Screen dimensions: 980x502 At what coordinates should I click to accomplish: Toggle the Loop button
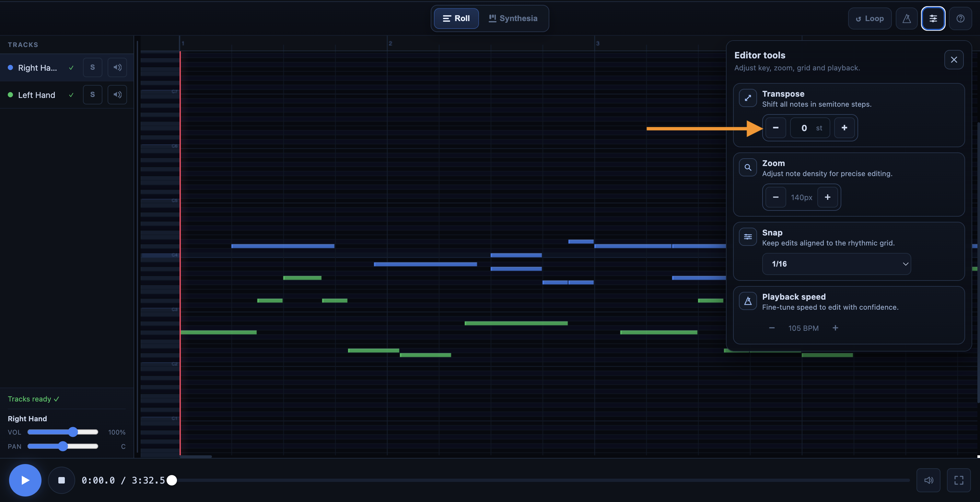(869, 18)
